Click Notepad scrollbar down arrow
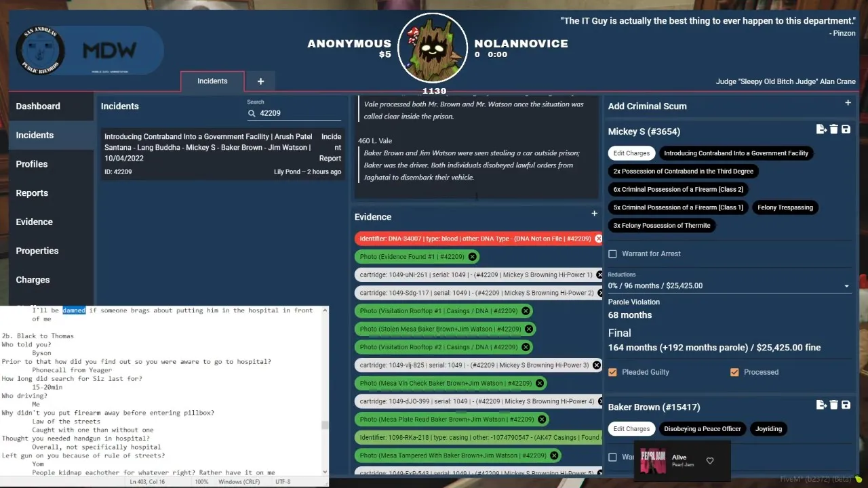Image resolution: width=868 pixels, height=488 pixels. [x=325, y=471]
